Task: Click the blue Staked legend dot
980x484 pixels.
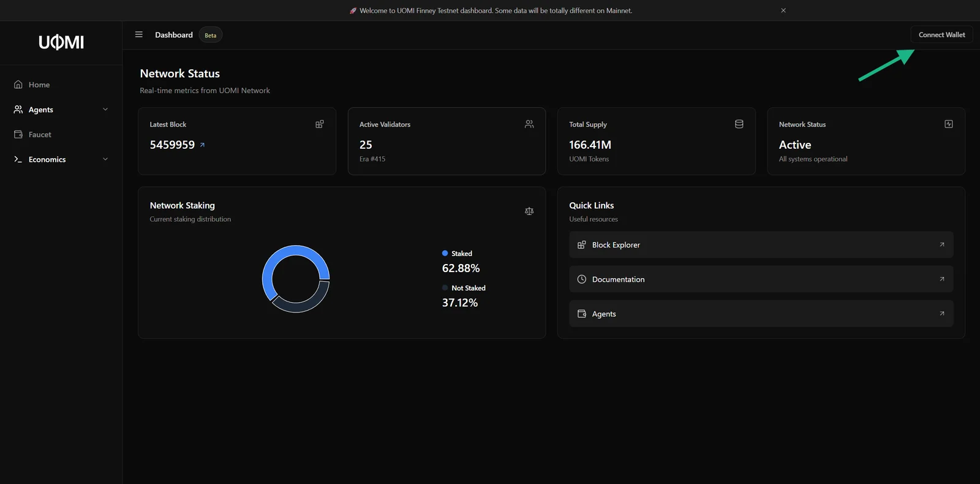Action: click(445, 253)
